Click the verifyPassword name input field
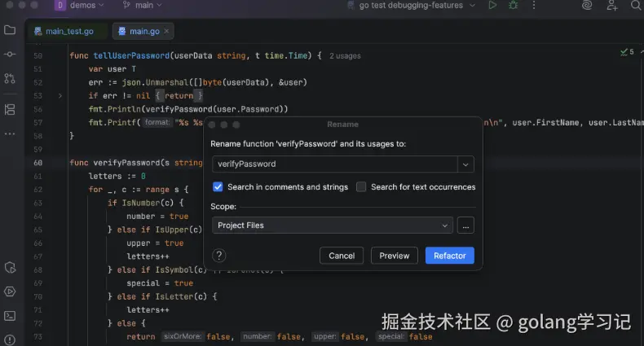 click(x=335, y=164)
